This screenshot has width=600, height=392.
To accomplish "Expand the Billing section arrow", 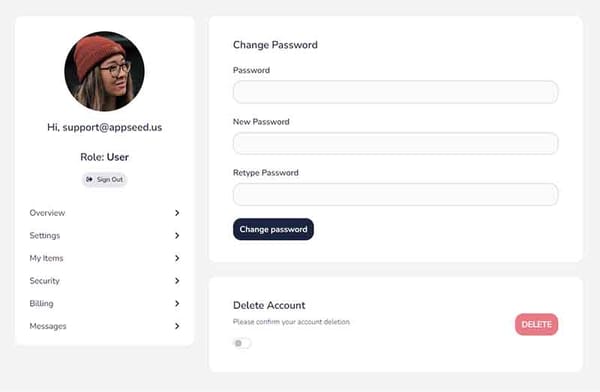I will (x=177, y=303).
